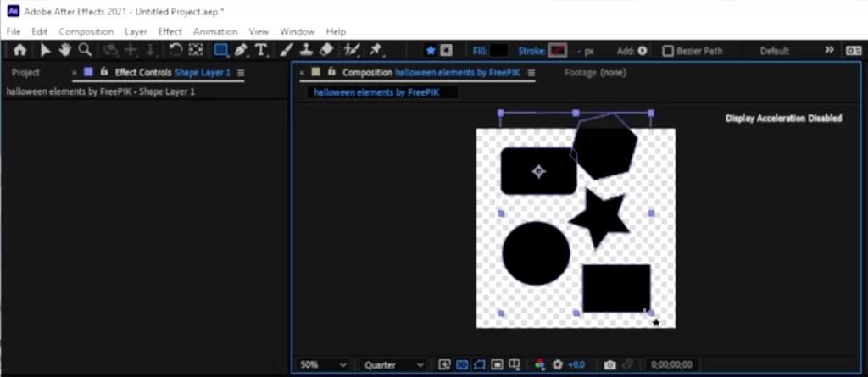
Task: Open the View menu
Action: pos(259,31)
